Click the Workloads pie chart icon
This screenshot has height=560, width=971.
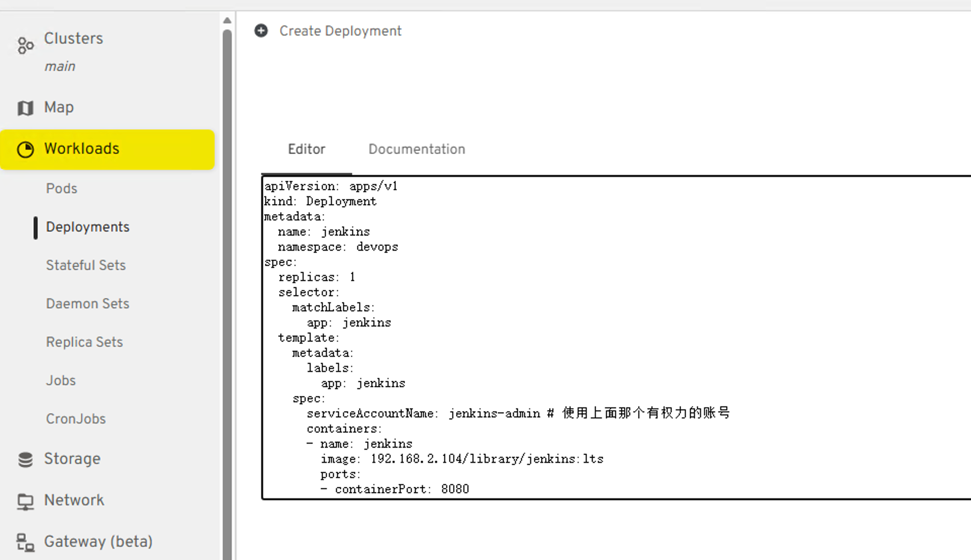point(25,150)
